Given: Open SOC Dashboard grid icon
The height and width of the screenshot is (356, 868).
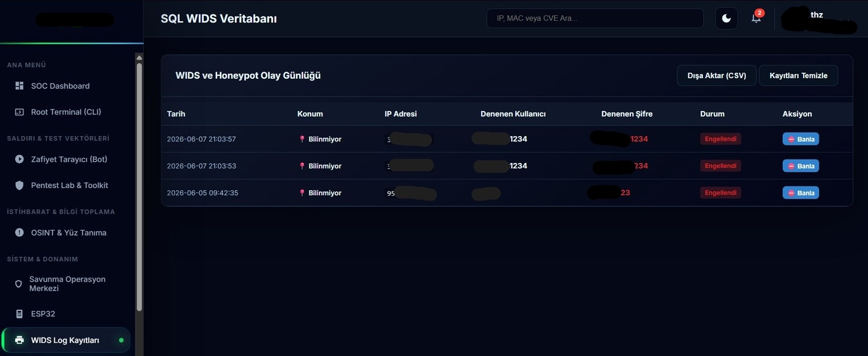Looking at the screenshot, I should point(19,86).
